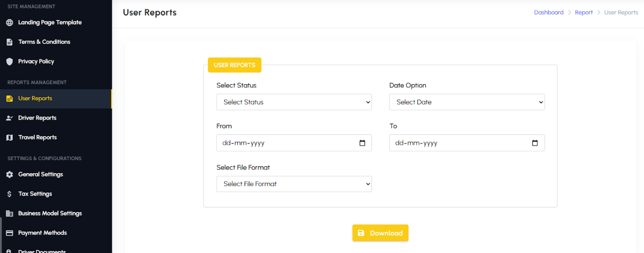The width and height of the screenshot is (644, 253).
Task: Follow the Report breadcrumb link
Action: click(584, 12)
